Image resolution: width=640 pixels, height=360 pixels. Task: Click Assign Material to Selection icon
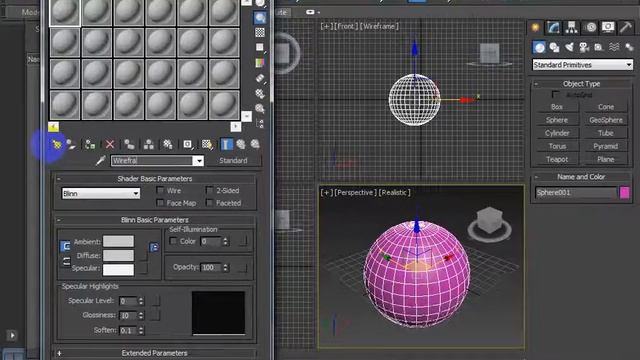tap(90, 144)
